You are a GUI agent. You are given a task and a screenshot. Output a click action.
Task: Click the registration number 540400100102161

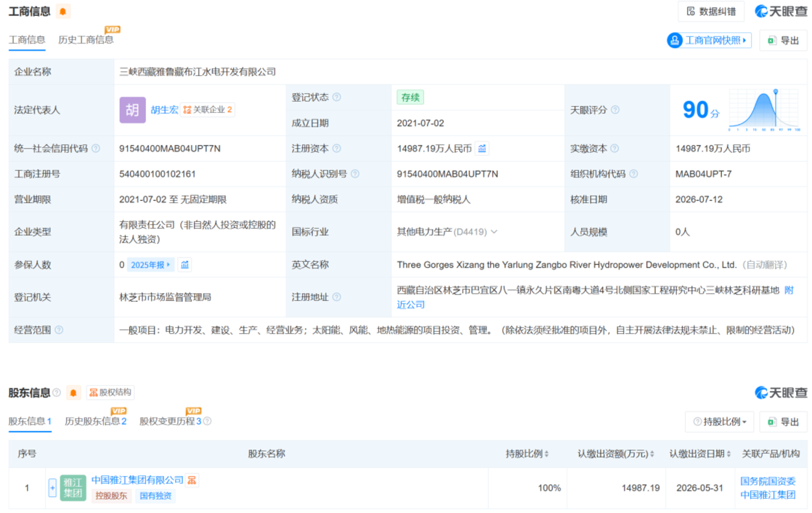[x=157, y=174]
